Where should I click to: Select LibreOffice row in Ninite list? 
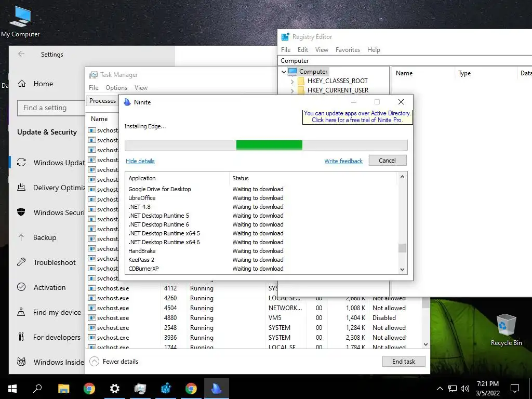(x=261, y=198)
